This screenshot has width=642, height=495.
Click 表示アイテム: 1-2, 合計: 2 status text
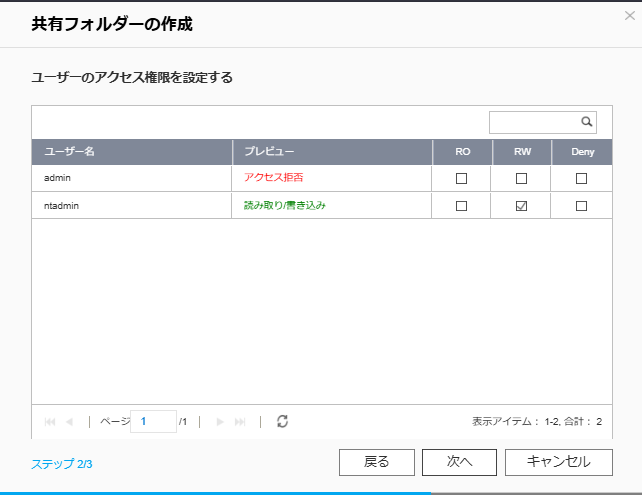click(537, 421)
